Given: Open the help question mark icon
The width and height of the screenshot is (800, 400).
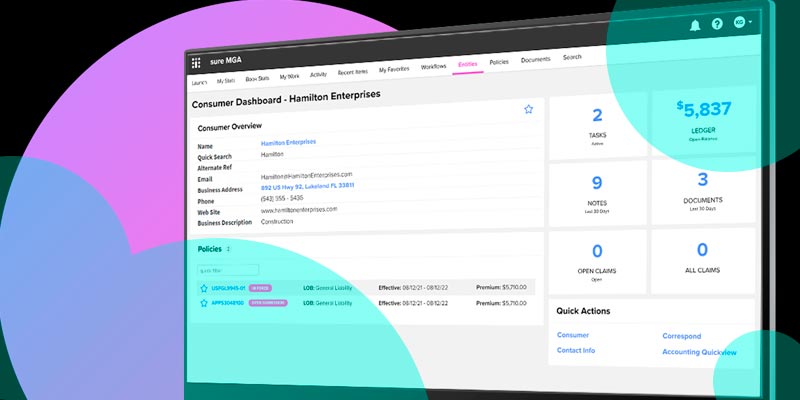Looking at the screenshot, I should click(x=717, y=23).
